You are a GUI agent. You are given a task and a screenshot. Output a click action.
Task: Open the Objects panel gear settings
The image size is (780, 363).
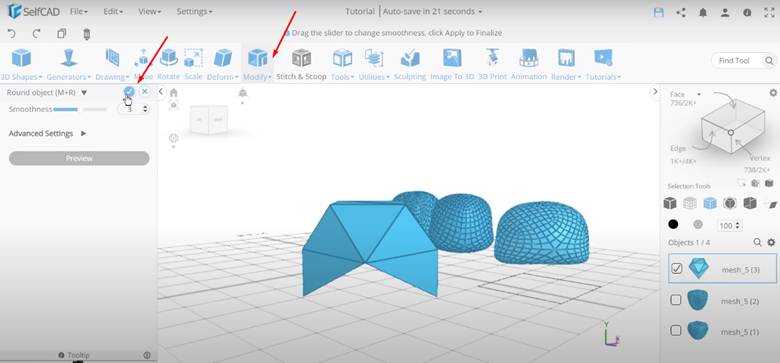pyautogui.click(x=771, y=242)
